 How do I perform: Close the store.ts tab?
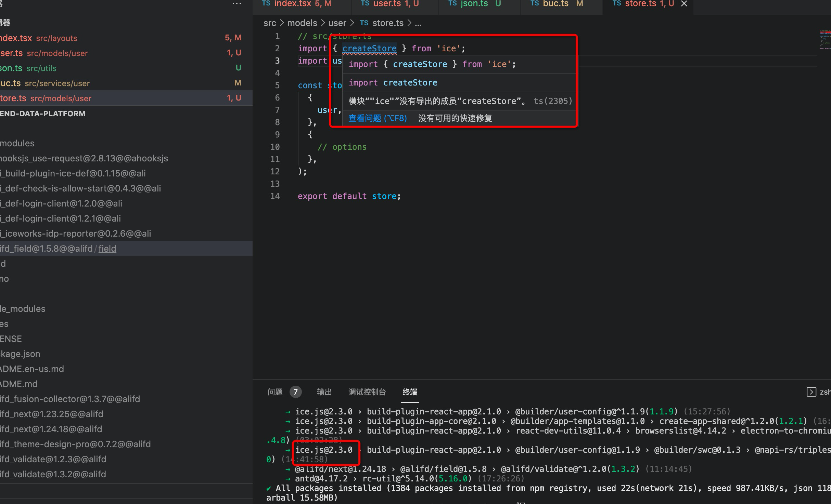tap(684, 4)
